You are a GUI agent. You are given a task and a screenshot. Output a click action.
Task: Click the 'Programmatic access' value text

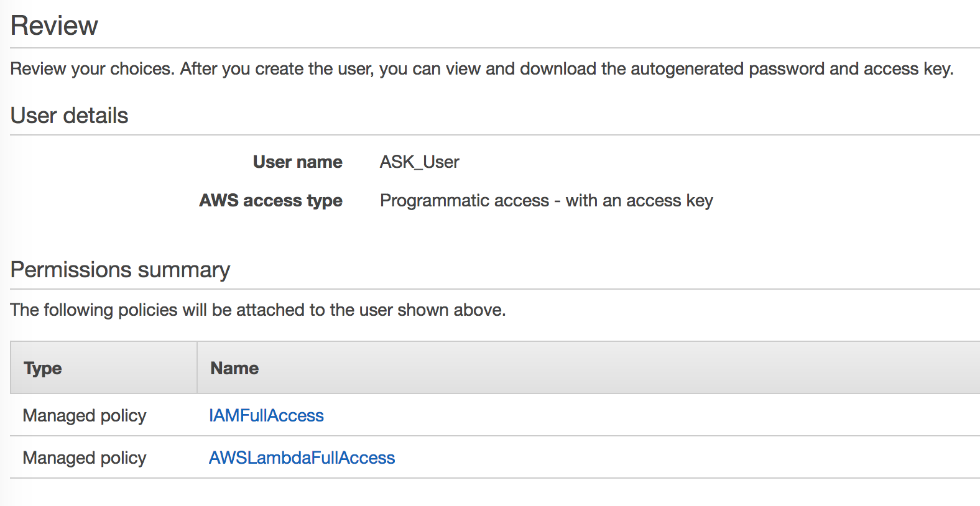pyautogui.click(x=465, y=200)
